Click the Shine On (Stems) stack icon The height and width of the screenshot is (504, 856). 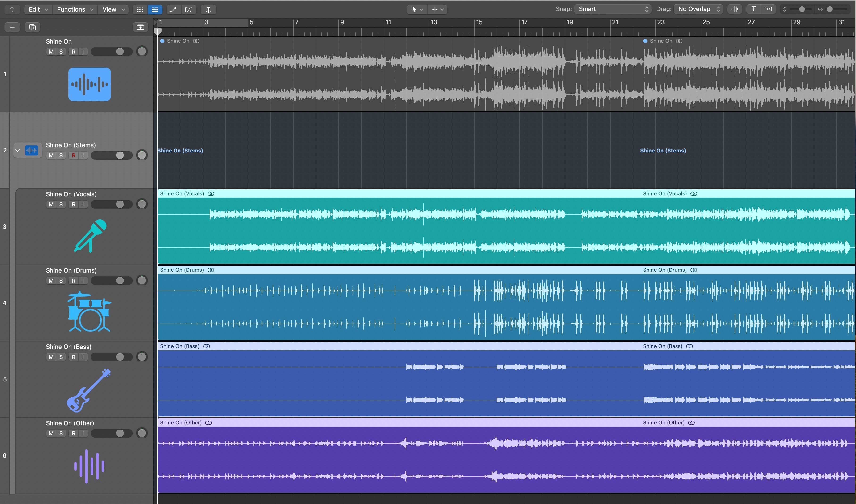(32, 150)
